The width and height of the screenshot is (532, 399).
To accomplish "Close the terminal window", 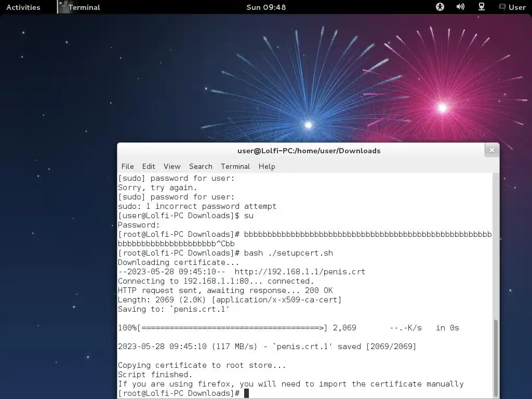I will tap(491, 150).
